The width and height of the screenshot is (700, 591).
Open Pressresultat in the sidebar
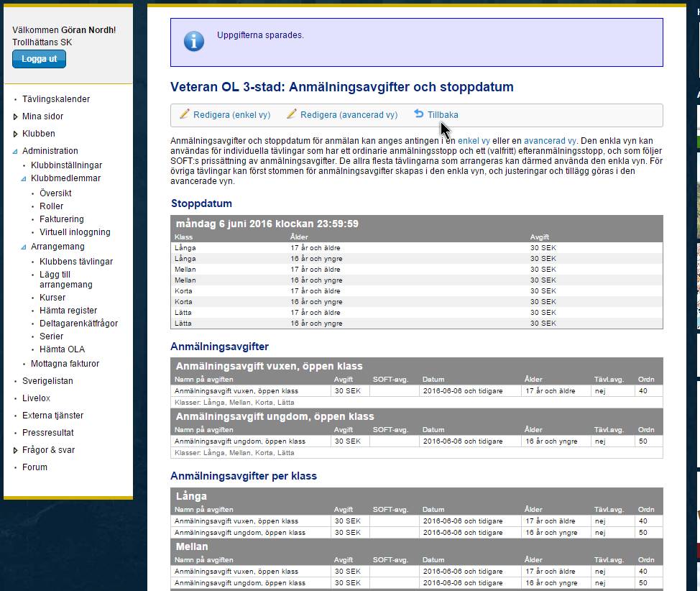(48, 433)
